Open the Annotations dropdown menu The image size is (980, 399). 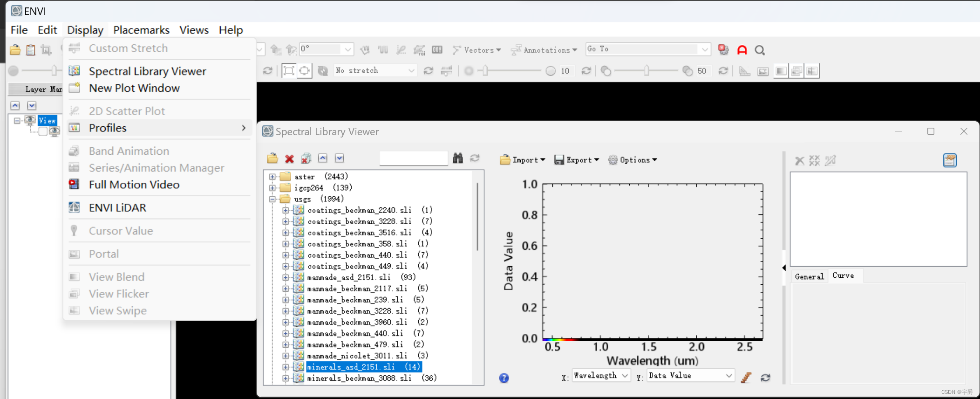[x=544, y=50]
